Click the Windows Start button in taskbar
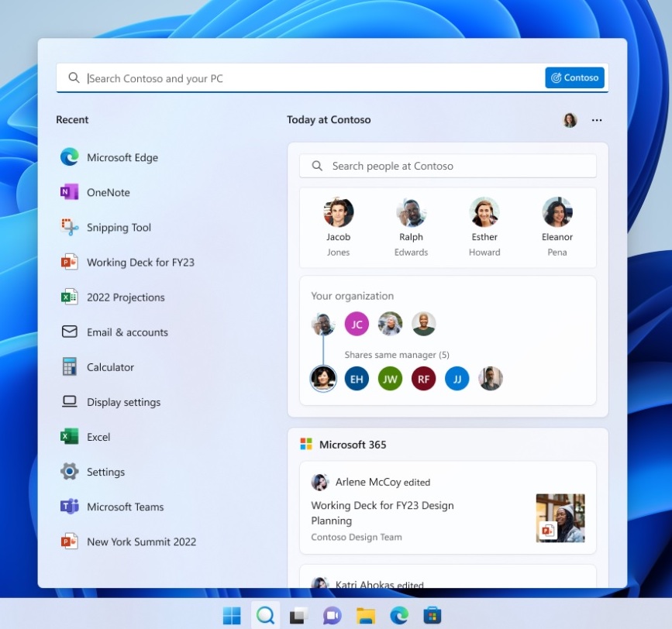 pos(232,615)
